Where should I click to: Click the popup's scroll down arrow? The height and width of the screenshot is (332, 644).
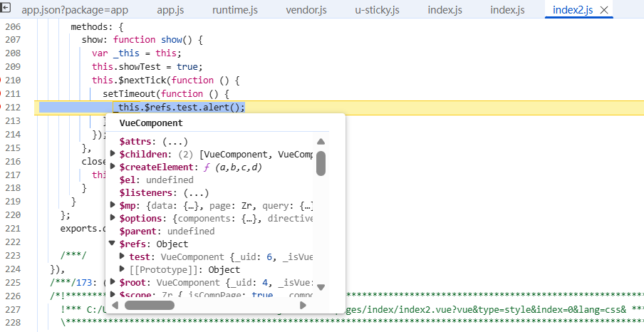(321, 287)
